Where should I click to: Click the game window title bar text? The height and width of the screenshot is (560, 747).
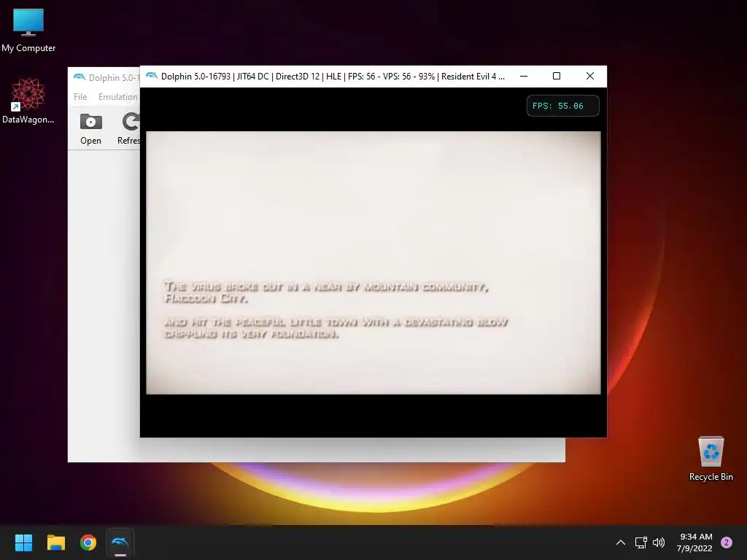333,76
